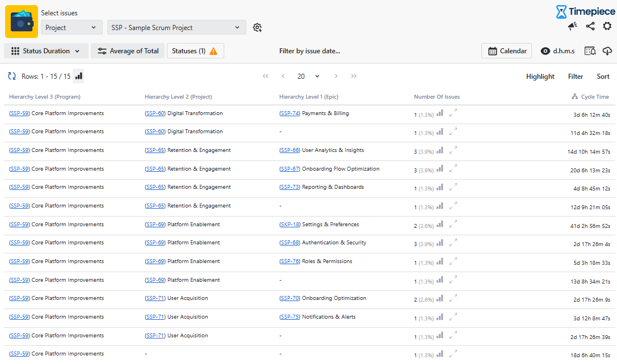Screen dimensions: 617x364
Task: Refresh the report rows
Action: [x=12, y=76]
